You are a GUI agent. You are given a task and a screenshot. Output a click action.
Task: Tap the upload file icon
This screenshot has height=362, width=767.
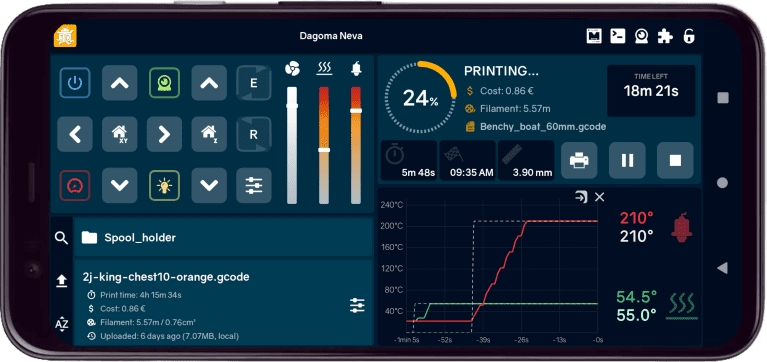point(61,281)
